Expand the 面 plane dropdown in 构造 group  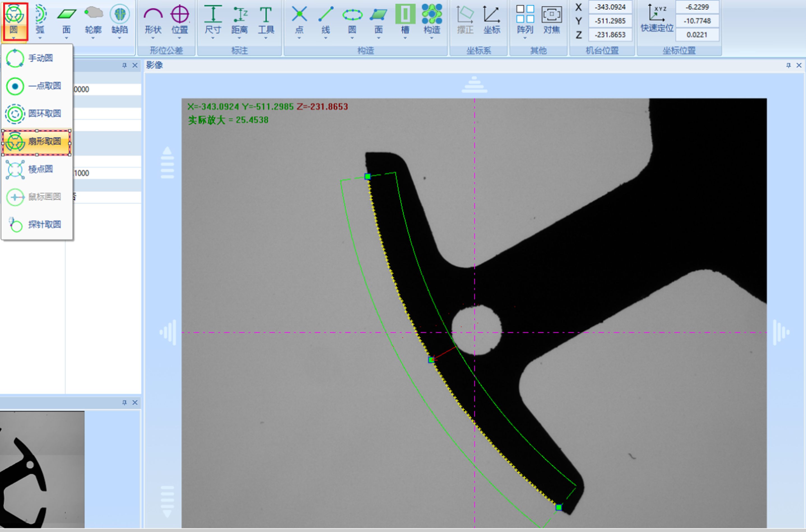379,38
